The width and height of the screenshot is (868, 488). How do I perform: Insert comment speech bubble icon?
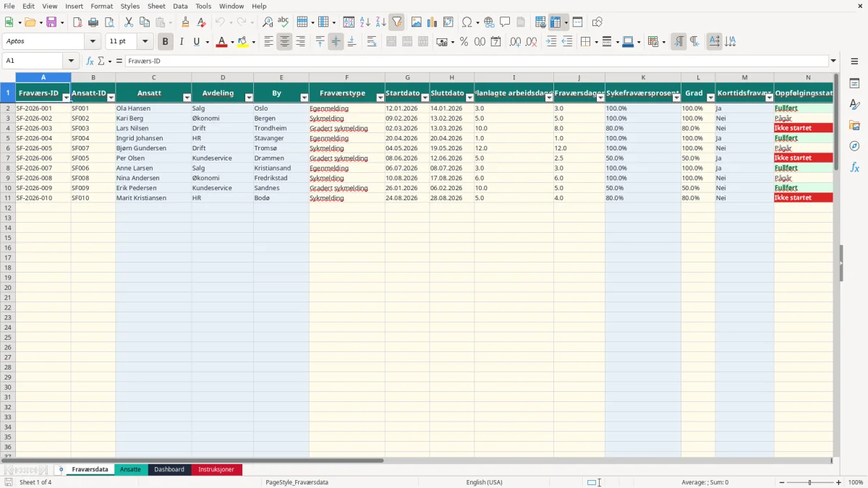click(x=505, y=22)
